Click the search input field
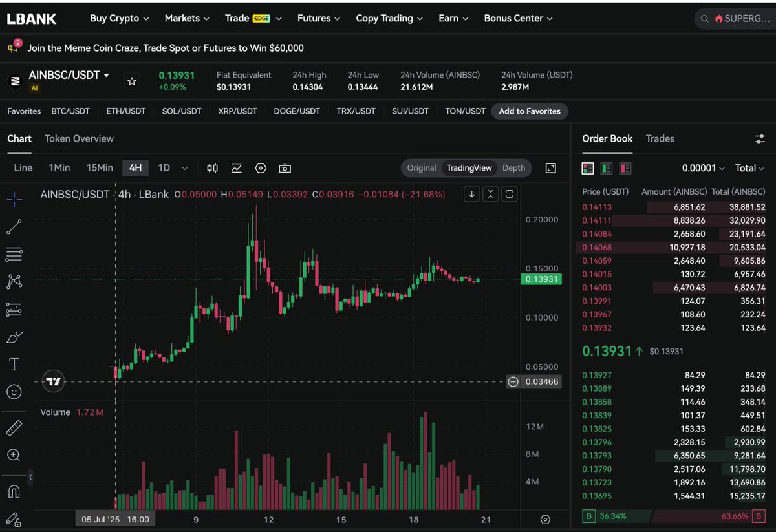 click(734, 19)
